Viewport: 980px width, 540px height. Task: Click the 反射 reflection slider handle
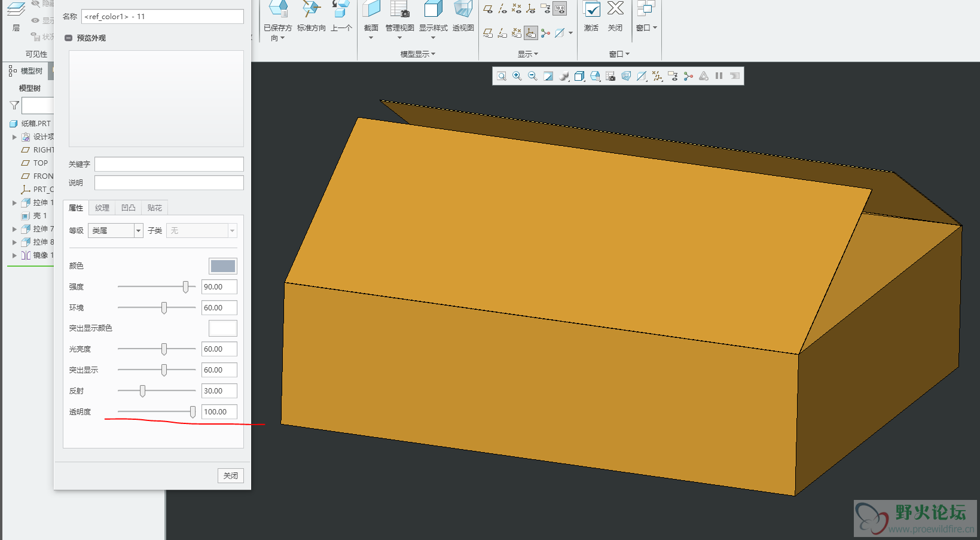point(142,391)
